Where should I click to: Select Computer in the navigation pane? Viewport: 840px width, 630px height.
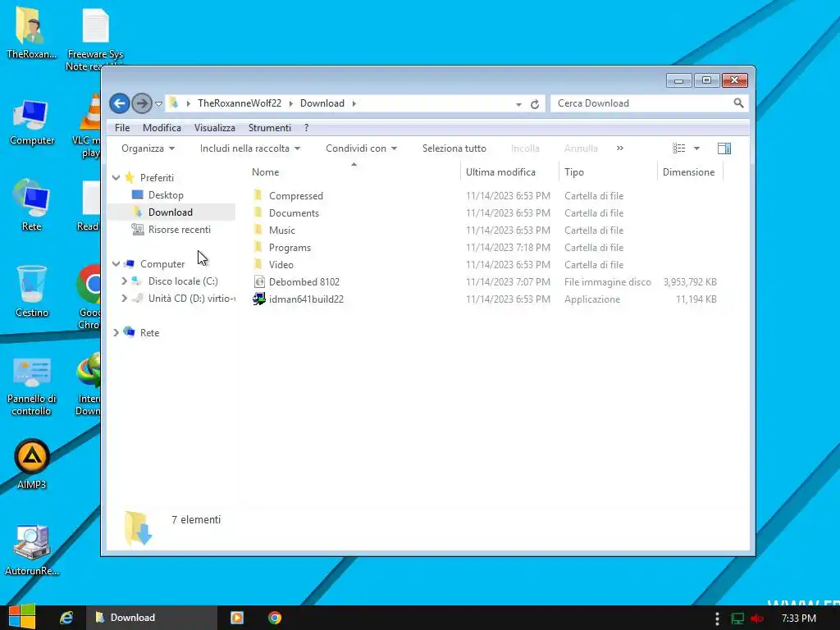(x=162, y=263)
